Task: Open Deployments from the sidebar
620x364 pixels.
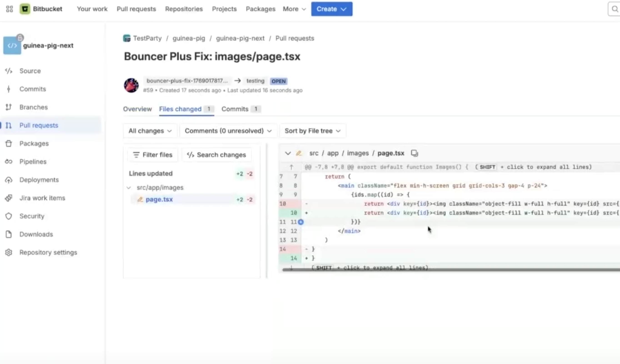Action: coord(39,180)
